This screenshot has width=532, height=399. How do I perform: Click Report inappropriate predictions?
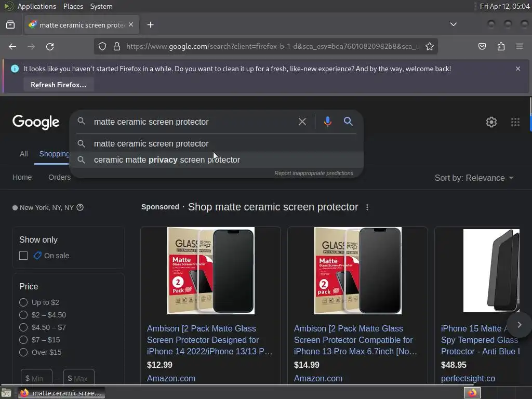coord(313,173)
